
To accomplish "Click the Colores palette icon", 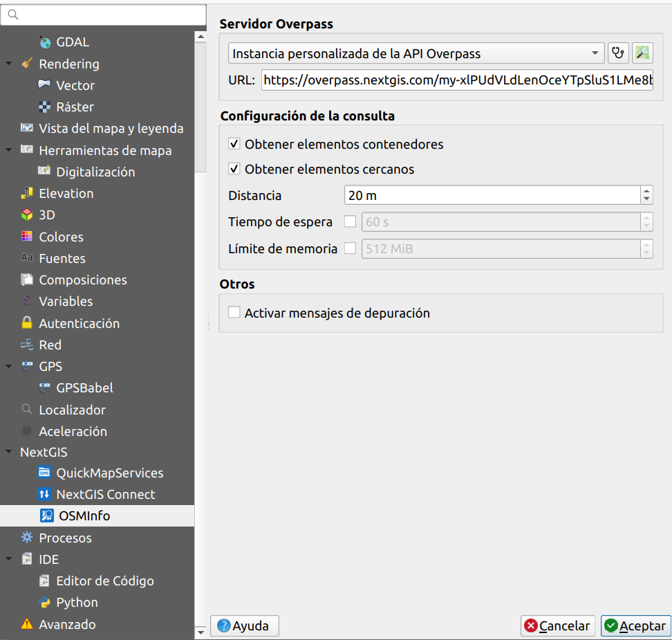I will coord(27,237).
